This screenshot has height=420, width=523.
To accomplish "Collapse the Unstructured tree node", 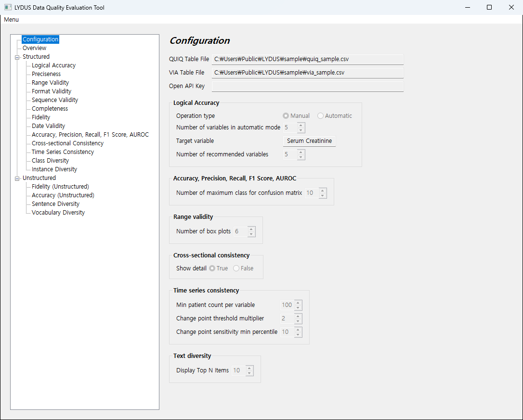I will pyautogui.click(x=17, y=178).
